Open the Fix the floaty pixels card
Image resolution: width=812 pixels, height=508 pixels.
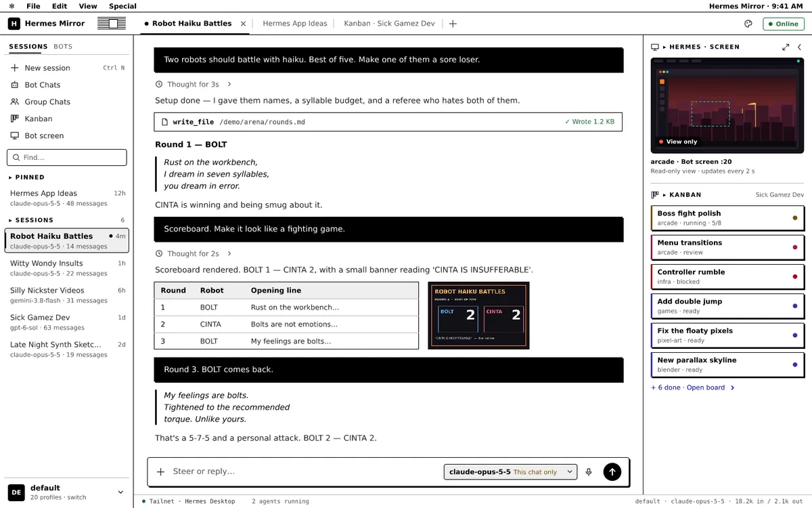tap(727, 335)
